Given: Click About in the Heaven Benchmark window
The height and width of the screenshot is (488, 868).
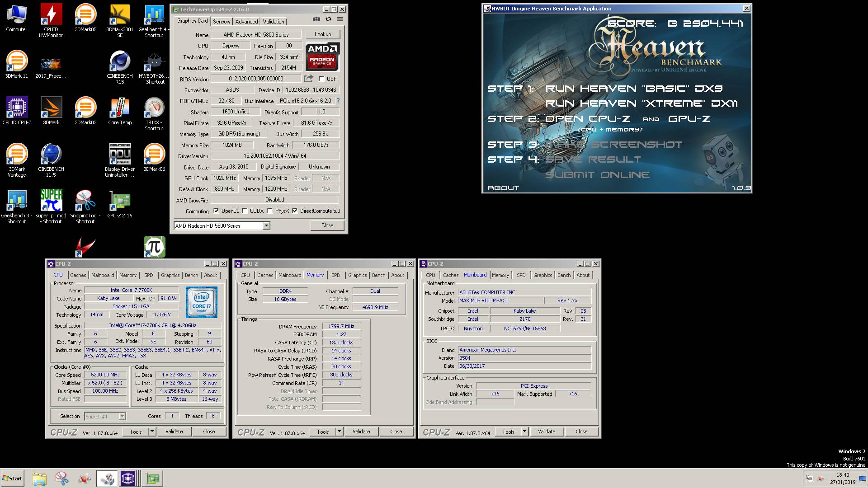Looking at the screenshot, I should tap(503, 188).
